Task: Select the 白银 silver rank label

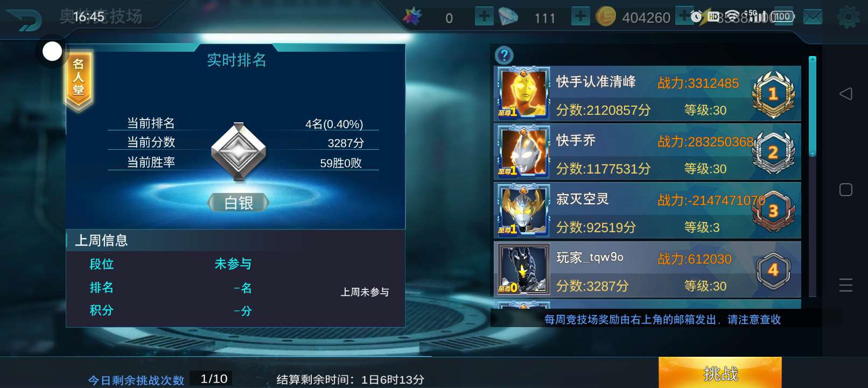Action: (x=239, y=203)
